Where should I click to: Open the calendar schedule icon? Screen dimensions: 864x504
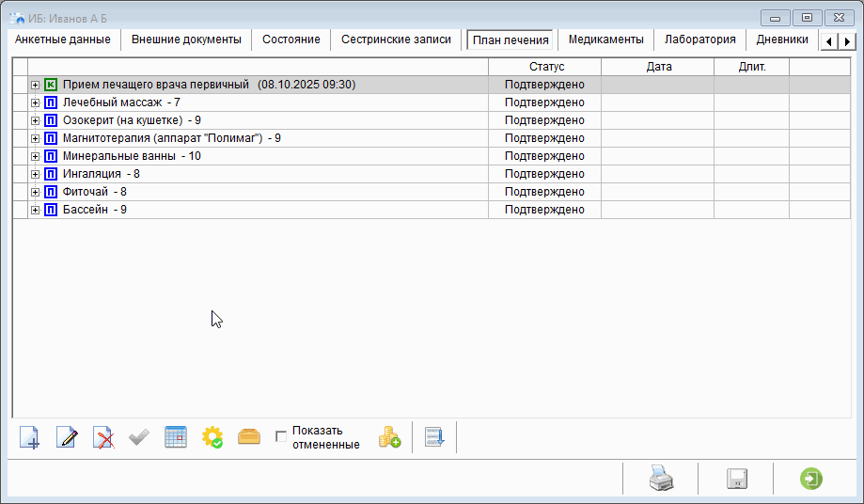click(176, 437)
